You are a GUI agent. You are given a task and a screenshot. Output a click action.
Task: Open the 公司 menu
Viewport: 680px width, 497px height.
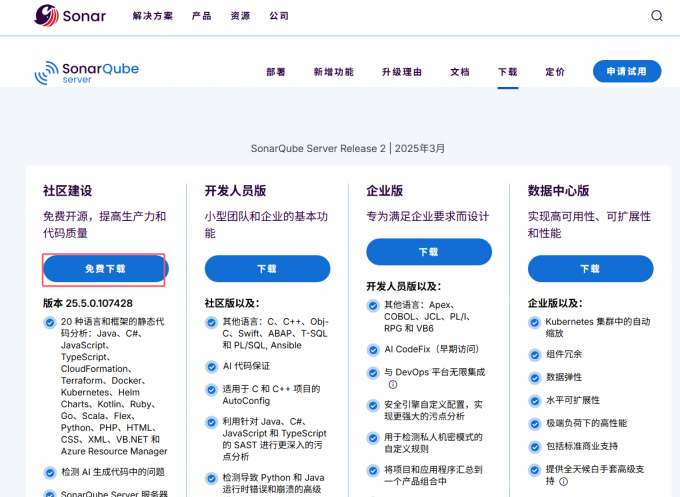point(279,16)
